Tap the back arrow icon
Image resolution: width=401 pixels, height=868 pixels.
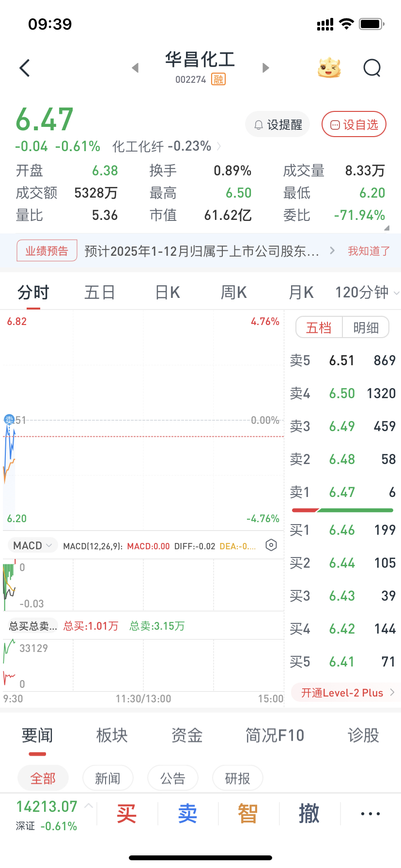coord(25,68)
